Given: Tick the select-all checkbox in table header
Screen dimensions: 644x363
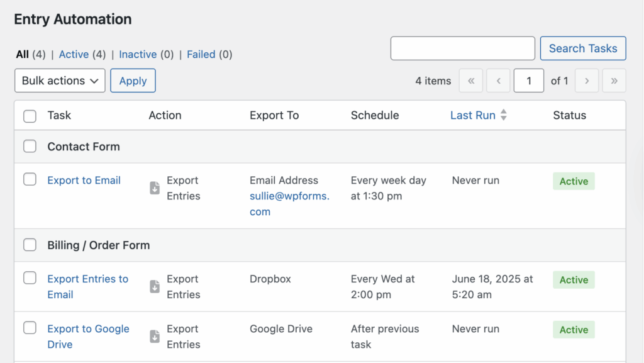Looking at the screenshot, I should 30,116.
